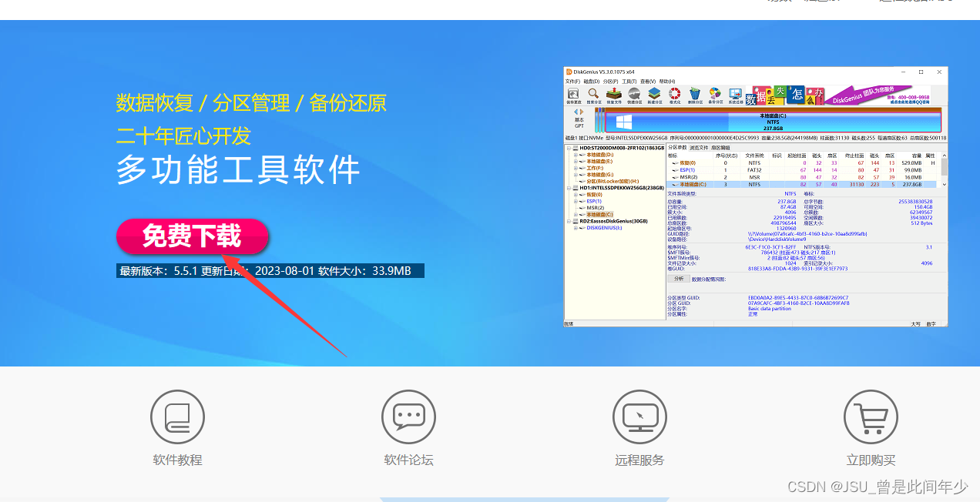Screen dimensions: 980x502
Task: Expand the 本地磁盘(D:) tree node
Action: tap(576, 155)
